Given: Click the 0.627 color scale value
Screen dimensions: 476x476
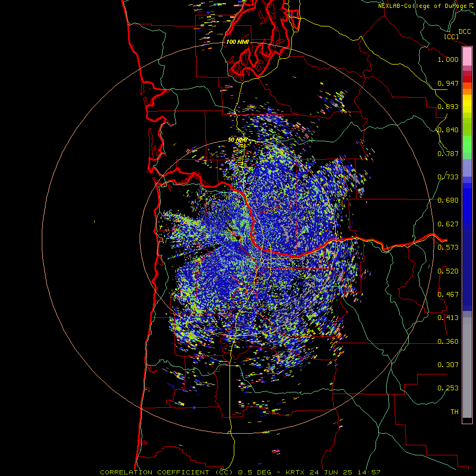Looking at the screenshot, I should tap(448, 224).
